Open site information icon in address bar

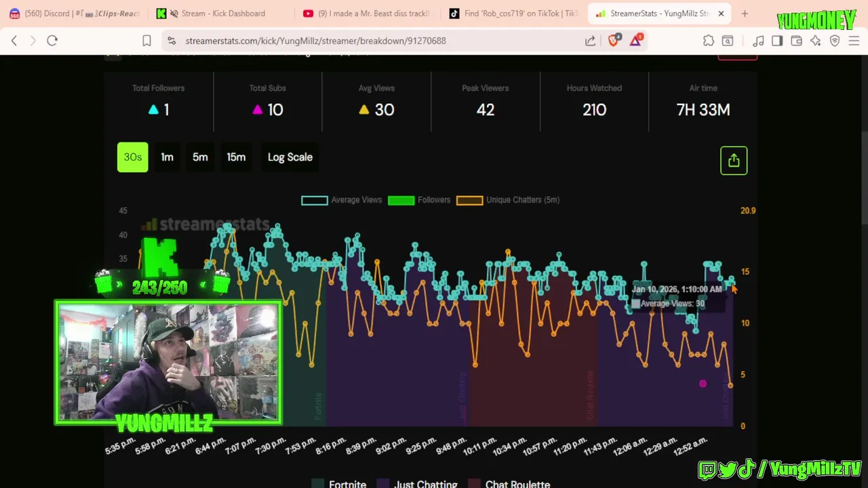tap(172, 41)
